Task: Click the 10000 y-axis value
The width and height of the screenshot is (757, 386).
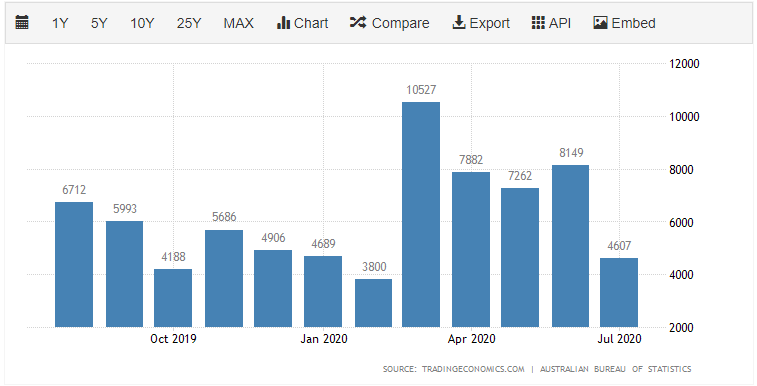Action: point(684,117)
